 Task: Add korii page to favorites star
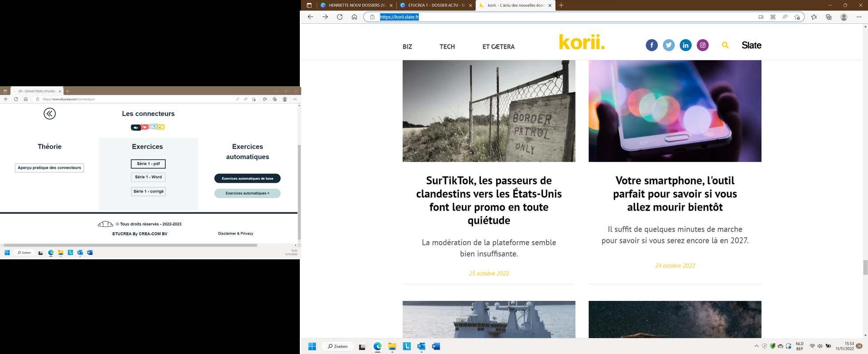pyautogui.click(x=797, y=17)
